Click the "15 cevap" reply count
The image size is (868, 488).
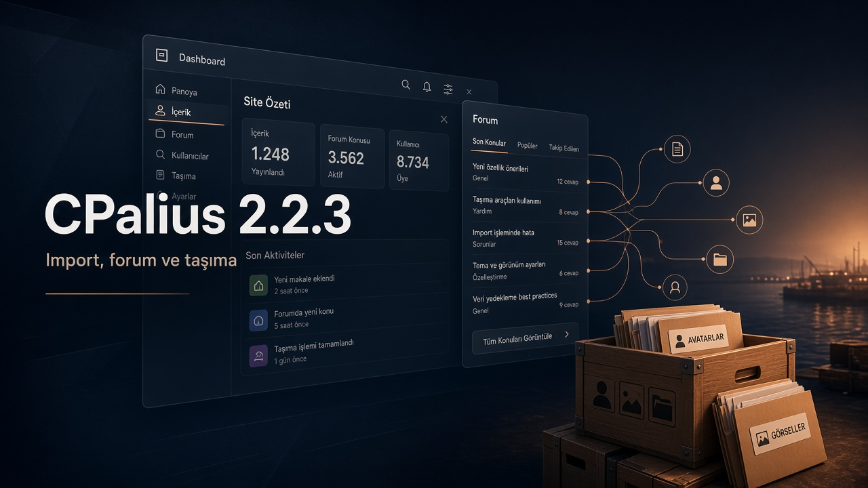(x=568, y=243)
